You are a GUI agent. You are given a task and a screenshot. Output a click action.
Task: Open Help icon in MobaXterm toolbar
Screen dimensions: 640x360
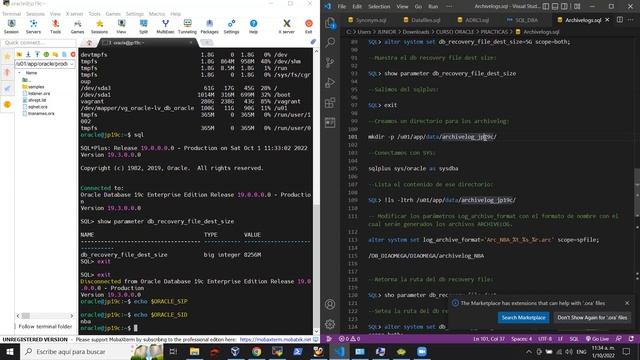coord(253,27)
